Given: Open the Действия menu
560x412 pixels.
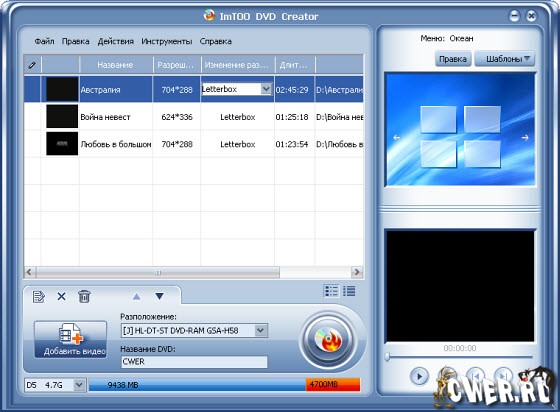Looking at the screenshot, I should [x=115, y=41].
